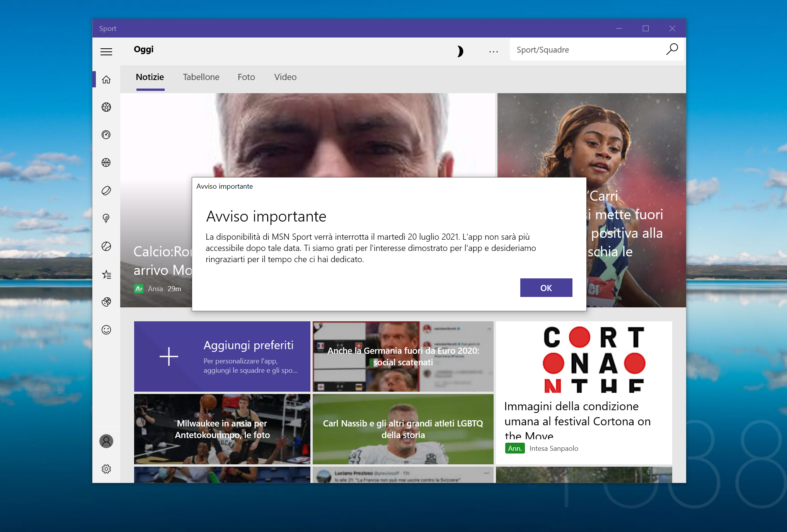Open volleyball section in sidebar
787x532 pixels.
(106, 302)
